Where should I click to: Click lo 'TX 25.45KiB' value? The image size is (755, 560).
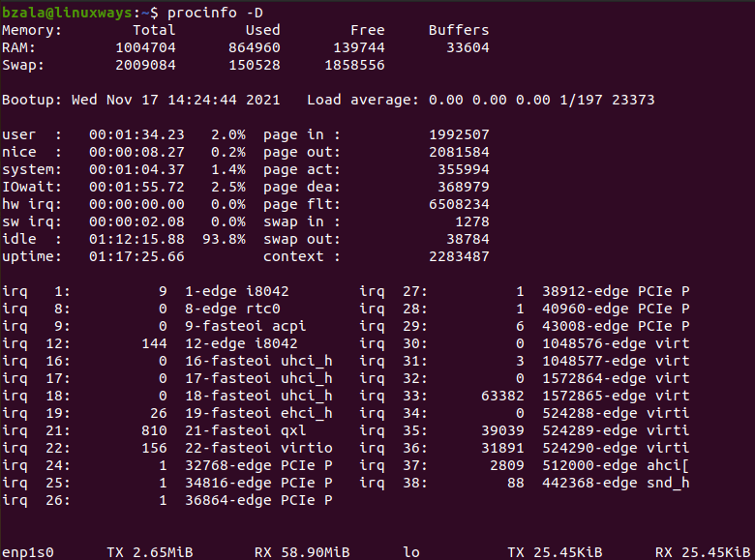(x=555, y=552)
